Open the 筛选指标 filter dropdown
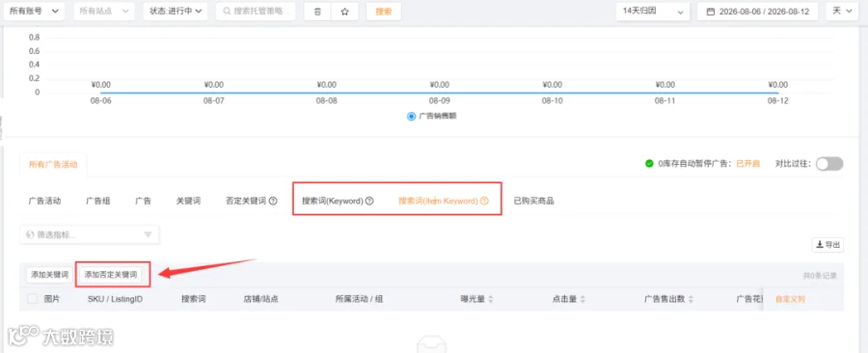868x353 pixels. tap(90, 234)
